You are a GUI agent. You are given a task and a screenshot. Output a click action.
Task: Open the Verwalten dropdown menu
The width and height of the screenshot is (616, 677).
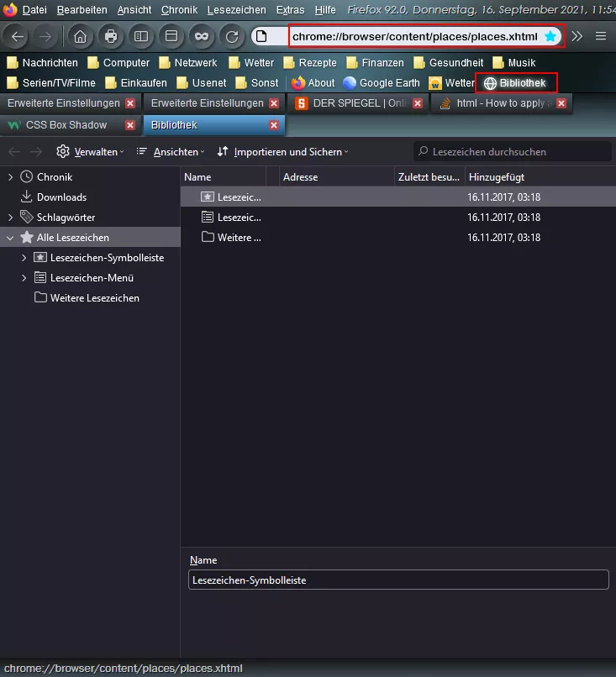point(89,152)
